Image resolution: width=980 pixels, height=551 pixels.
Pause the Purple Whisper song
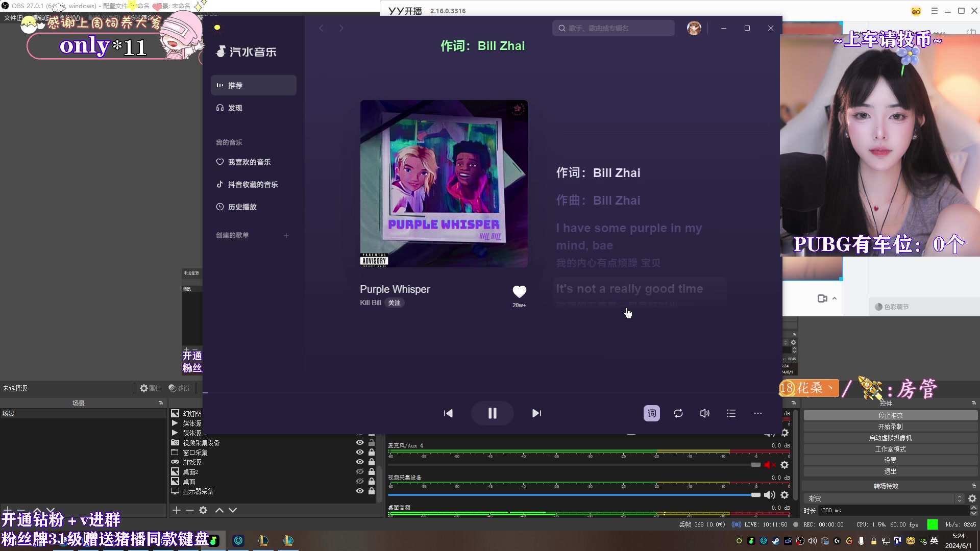(492, 413)
